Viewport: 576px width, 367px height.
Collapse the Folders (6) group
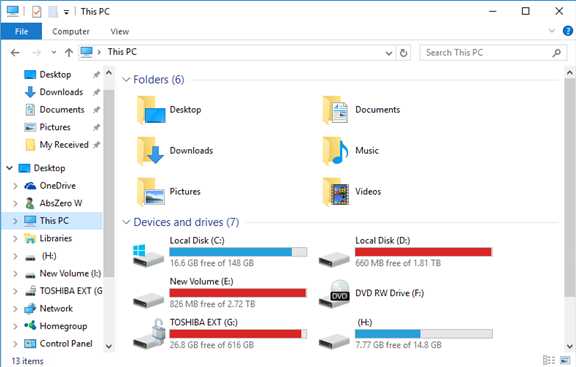126,79
